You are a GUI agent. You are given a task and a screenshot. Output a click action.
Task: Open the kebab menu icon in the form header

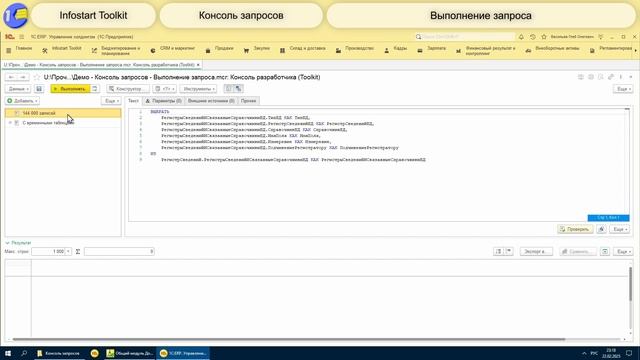(x=621, y=77)
